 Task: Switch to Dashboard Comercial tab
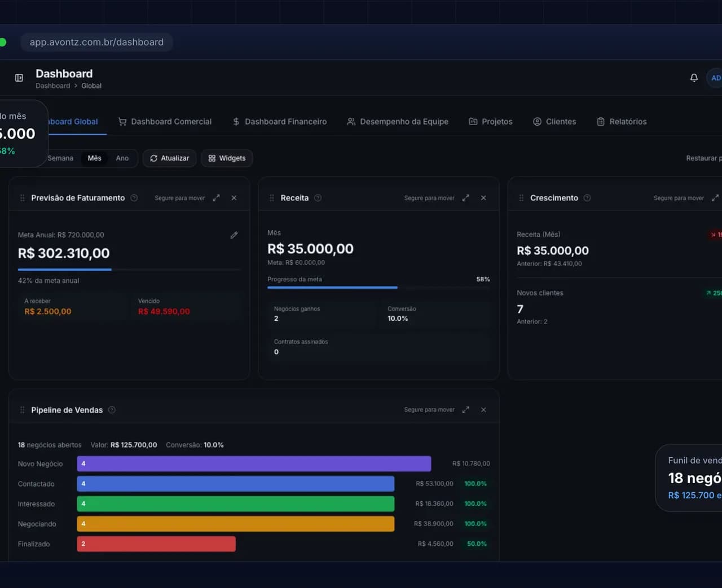click(x=165, y=121)
